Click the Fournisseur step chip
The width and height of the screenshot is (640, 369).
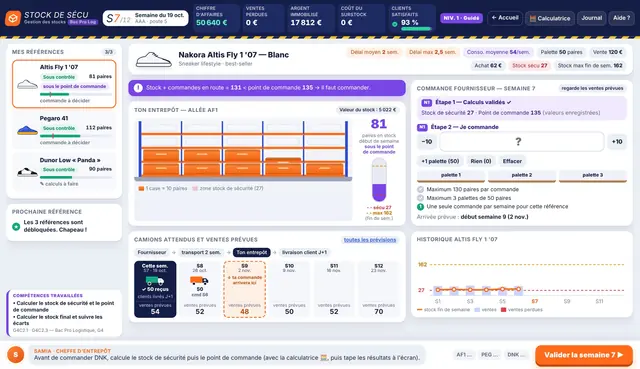[x=152, y=253]
